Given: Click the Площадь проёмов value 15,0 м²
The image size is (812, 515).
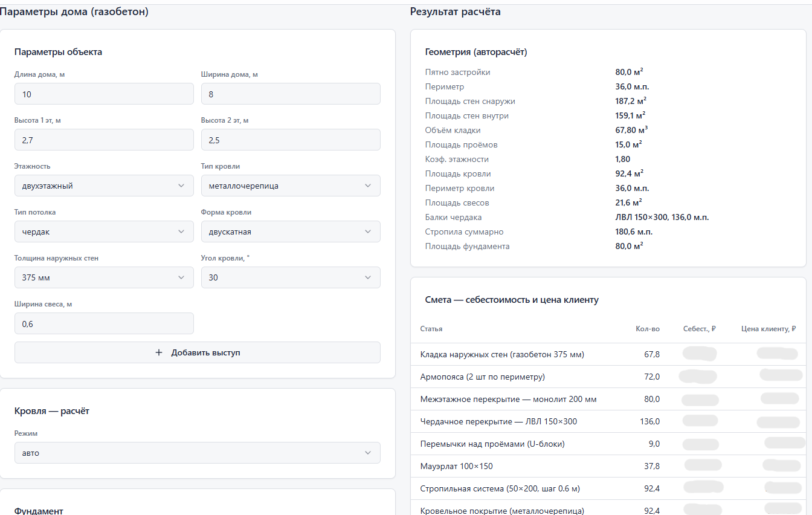Looking at the screenshot, I should 629,144.
